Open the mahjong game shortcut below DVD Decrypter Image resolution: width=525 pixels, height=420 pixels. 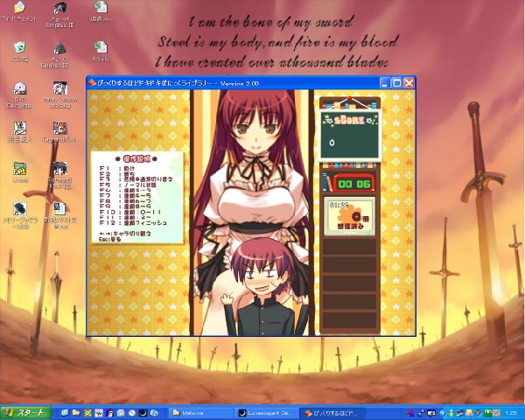point(20,132)
